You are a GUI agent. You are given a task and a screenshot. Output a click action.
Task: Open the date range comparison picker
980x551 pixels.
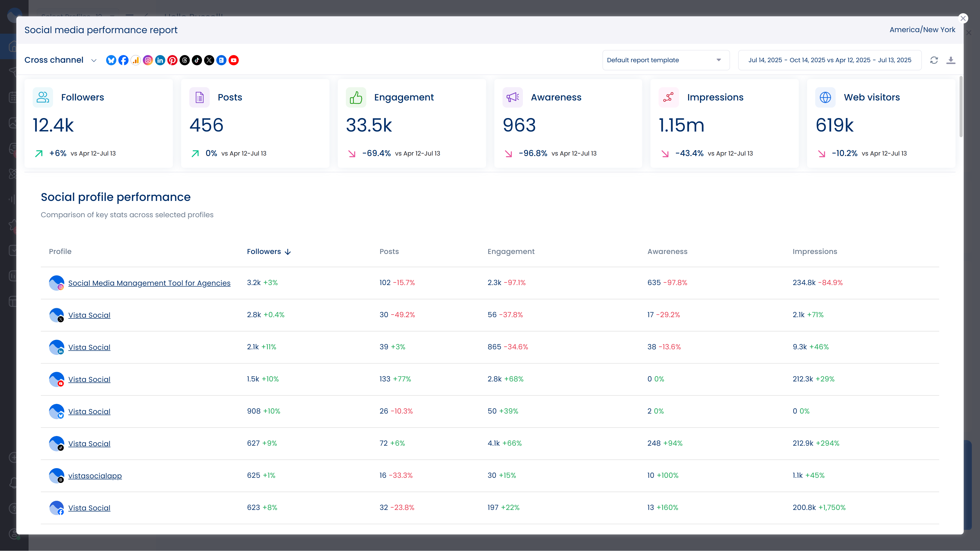829,60
